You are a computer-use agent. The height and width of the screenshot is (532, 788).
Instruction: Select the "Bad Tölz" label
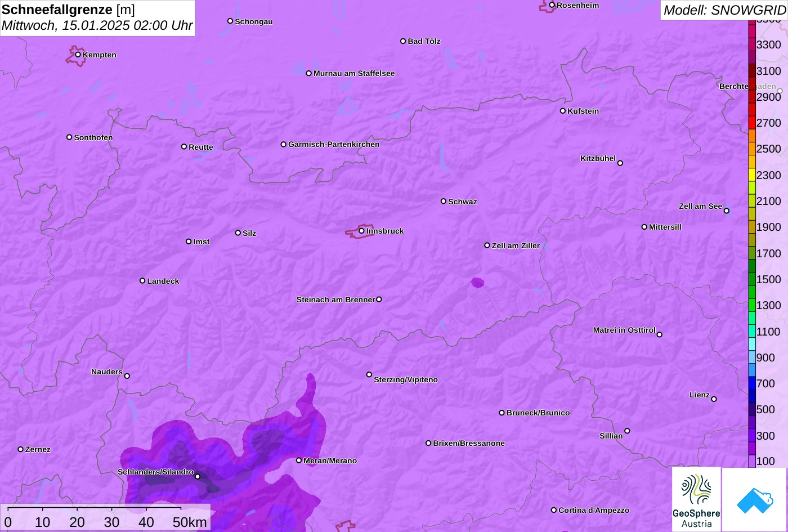click(424, 41)
